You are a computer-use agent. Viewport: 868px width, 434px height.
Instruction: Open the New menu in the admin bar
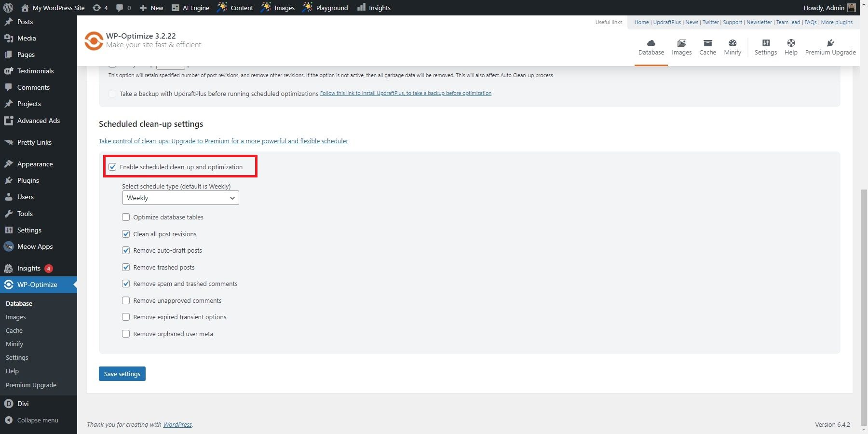pos(151,7)
